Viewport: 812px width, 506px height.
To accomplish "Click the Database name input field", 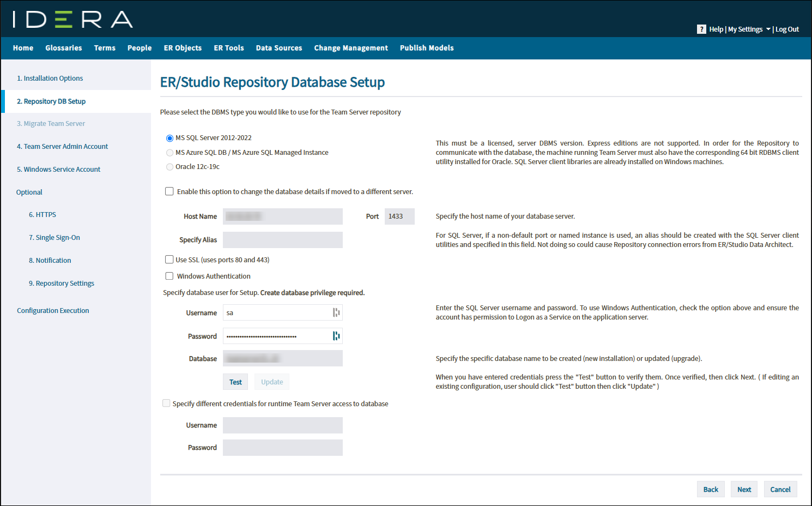I will coord(283,358).
